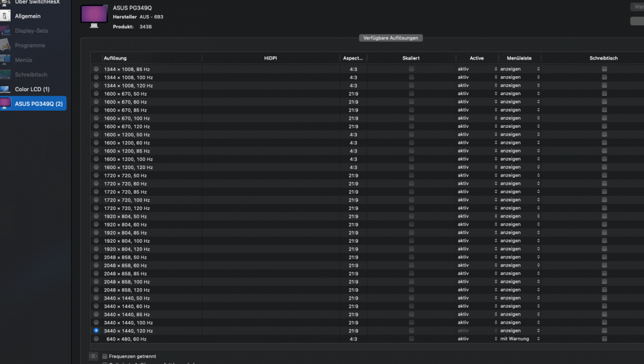Open Menüleiste dropdown for 1600 × 670, 85 Hz

[520, 110]
